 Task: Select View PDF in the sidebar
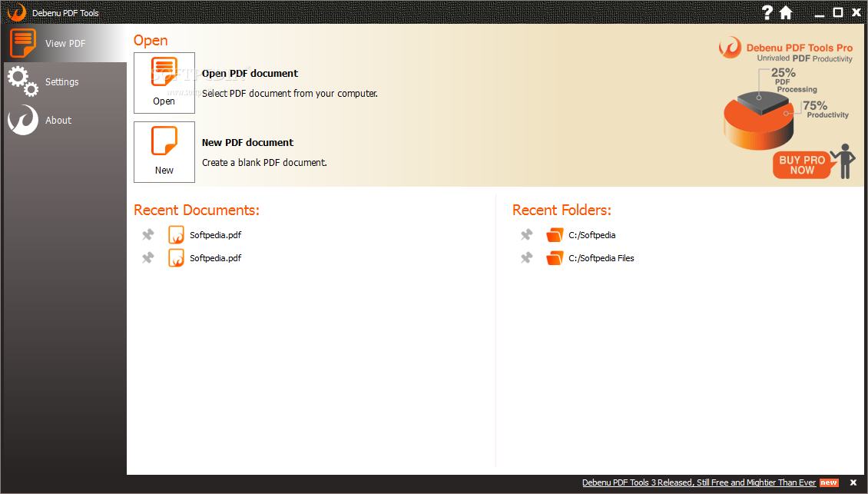pyautogui.click(x=65, y=43)
